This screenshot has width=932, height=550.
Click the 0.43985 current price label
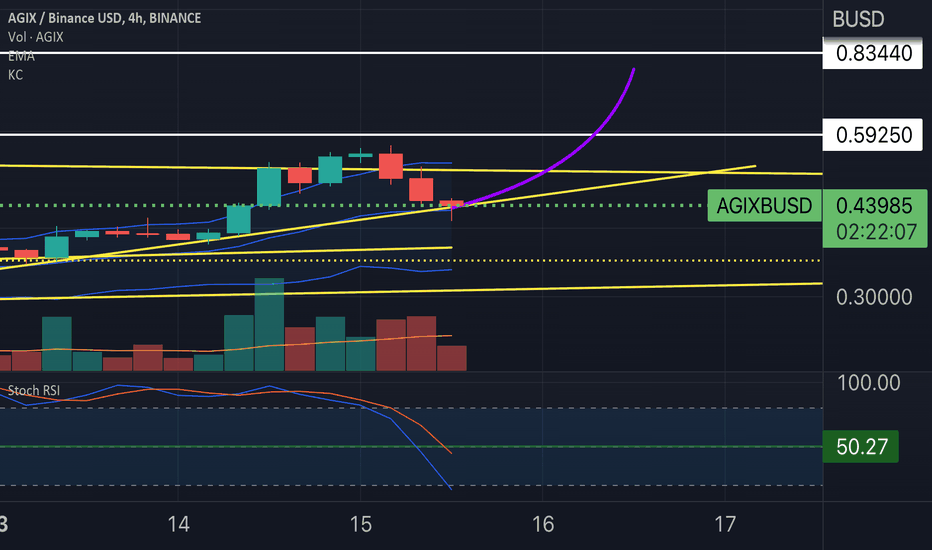874,206
